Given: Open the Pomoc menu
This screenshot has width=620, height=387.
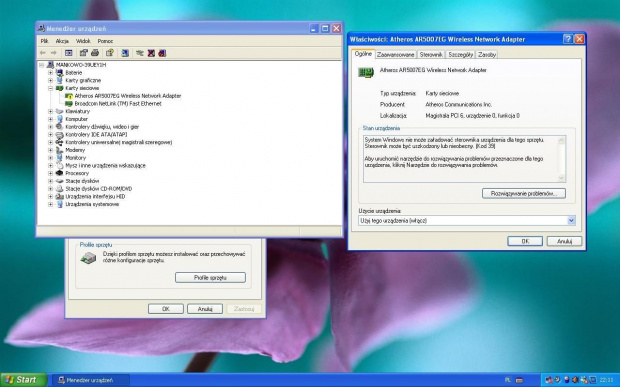Looking at the screenshot, I should [105, 41].
